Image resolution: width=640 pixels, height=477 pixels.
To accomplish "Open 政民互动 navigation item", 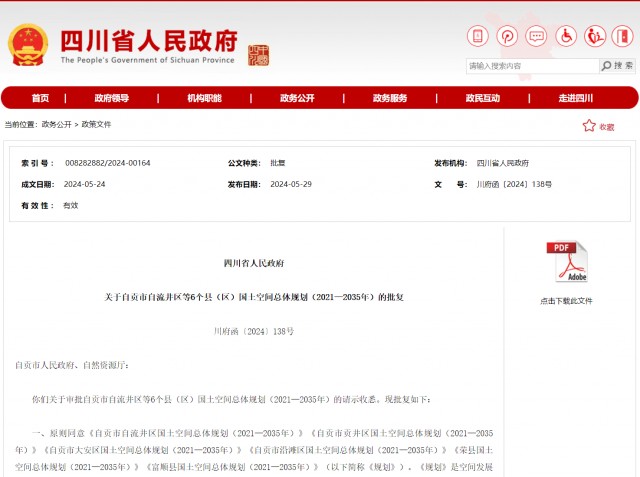I will click(483, 98).
